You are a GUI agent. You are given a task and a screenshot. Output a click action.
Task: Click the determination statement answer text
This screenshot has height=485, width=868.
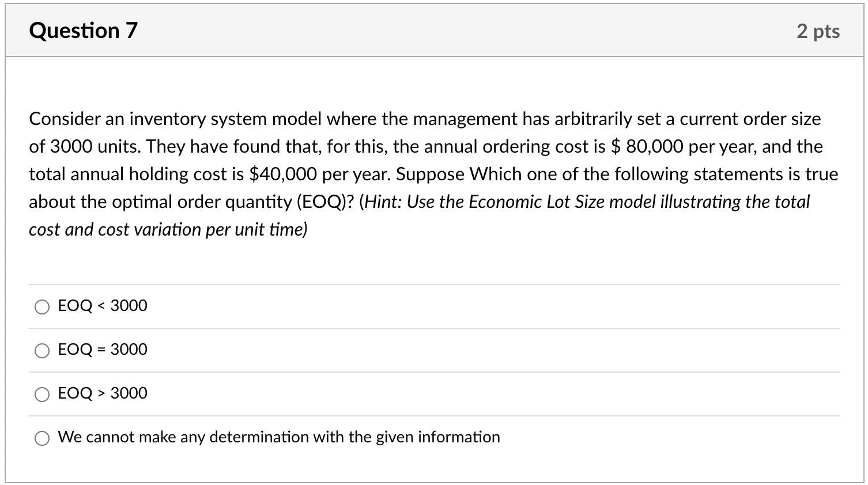[278, 437]
